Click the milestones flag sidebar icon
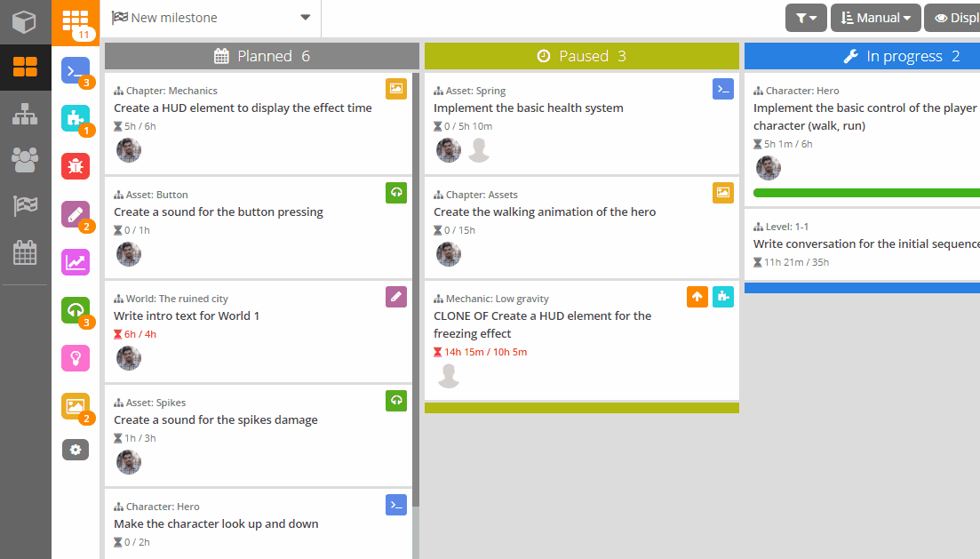 (25, 206)
